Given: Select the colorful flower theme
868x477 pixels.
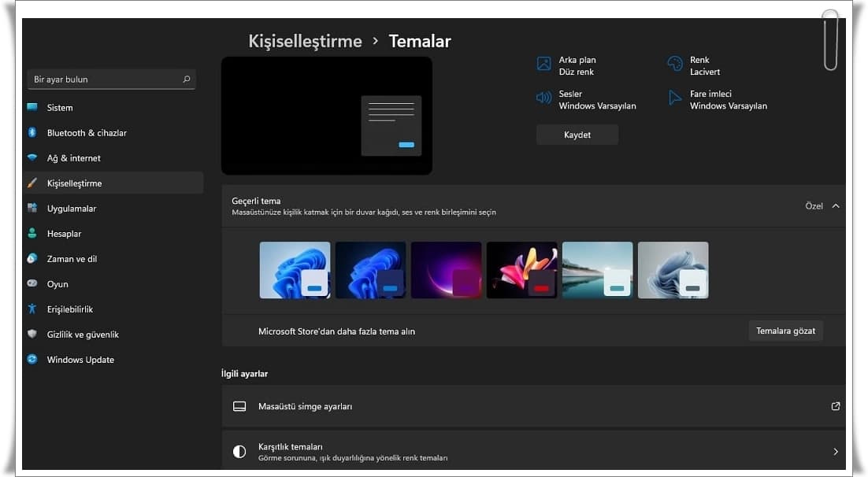Looking at the screenshot, I should click(521, 270).
